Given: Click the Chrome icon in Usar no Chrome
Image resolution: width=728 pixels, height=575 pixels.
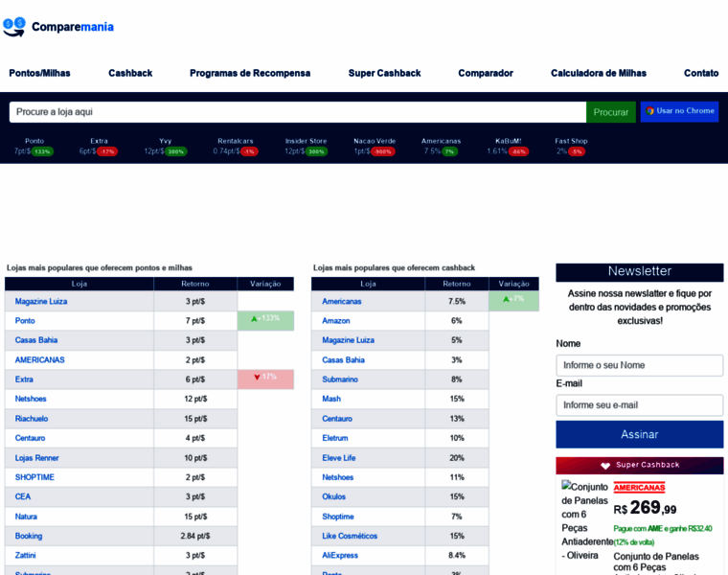Looking at the screenshot, I should point(650,111).
